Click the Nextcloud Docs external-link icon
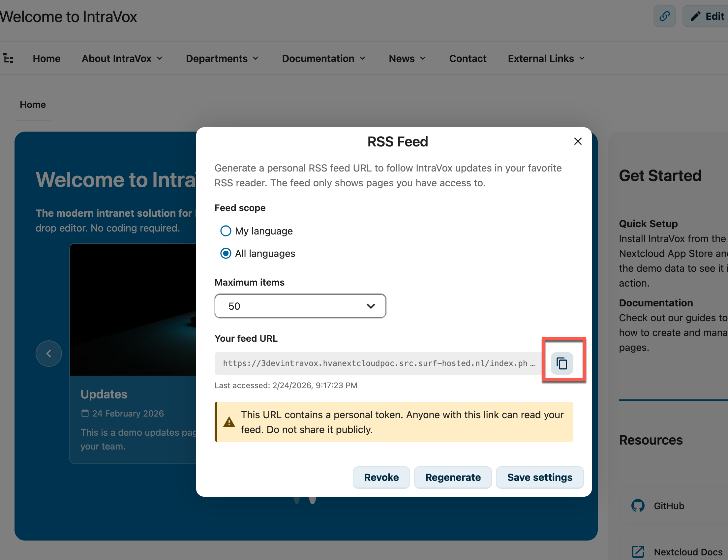 pos(638,552)
